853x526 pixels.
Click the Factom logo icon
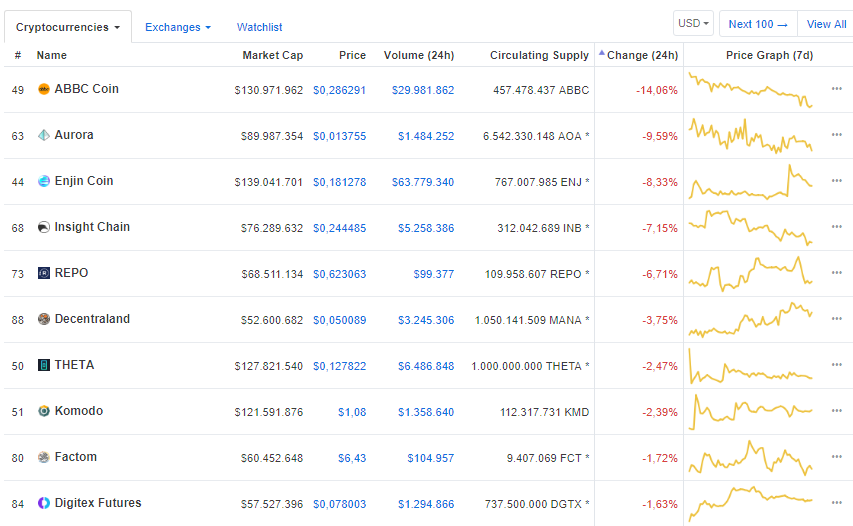(x=44, y=457)
